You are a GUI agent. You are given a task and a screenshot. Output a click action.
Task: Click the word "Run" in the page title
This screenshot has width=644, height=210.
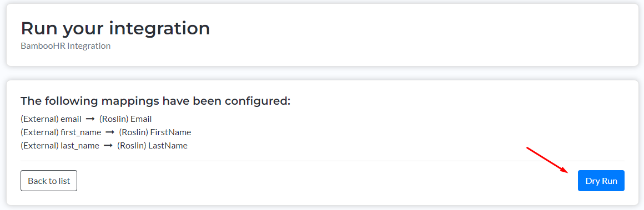pyautogui.click(x=40, y=28)
